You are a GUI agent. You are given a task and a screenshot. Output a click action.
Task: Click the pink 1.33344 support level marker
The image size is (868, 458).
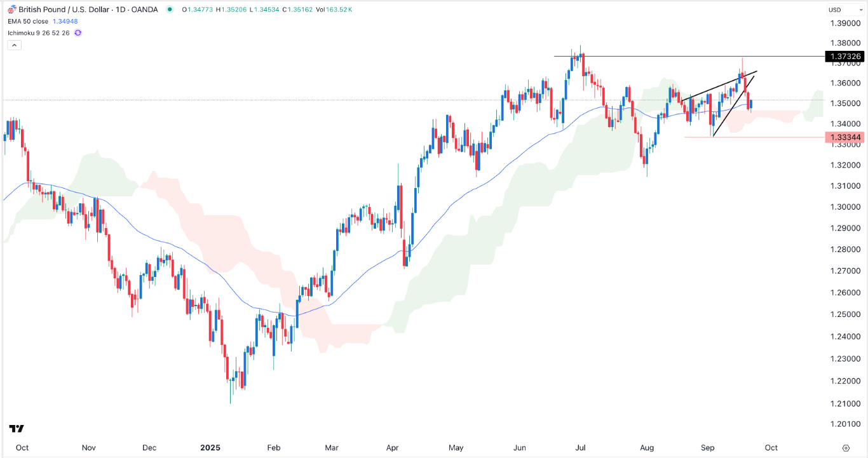point(846,137)
